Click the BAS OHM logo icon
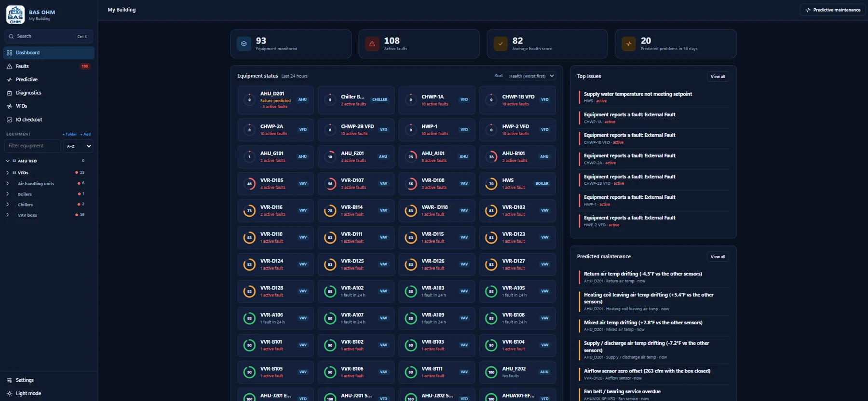This screenshot has width=868, height=401. [x=15, y=15]
